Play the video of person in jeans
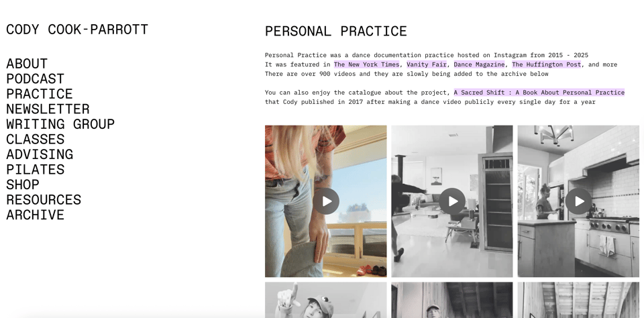Image resolution: width=644 pixels, height=318 pixels. tap(326, 201)
